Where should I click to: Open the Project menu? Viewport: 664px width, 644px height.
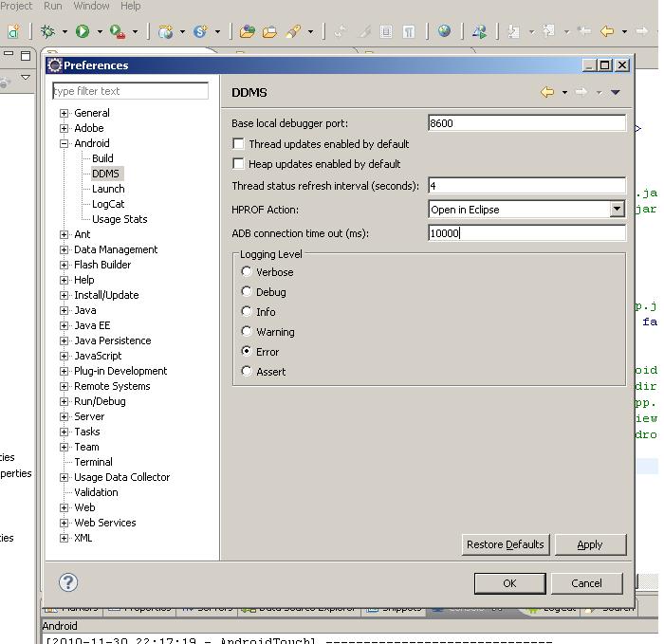16,6
